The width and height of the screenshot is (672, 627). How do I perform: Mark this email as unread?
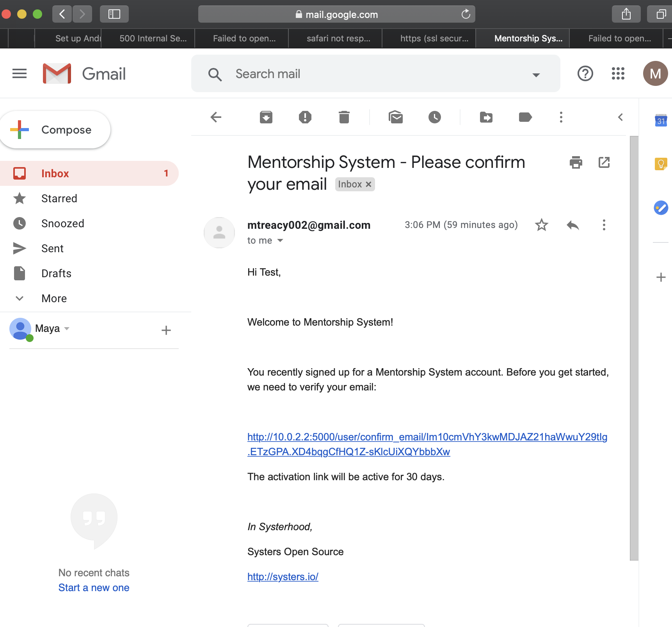pos(396,117)
